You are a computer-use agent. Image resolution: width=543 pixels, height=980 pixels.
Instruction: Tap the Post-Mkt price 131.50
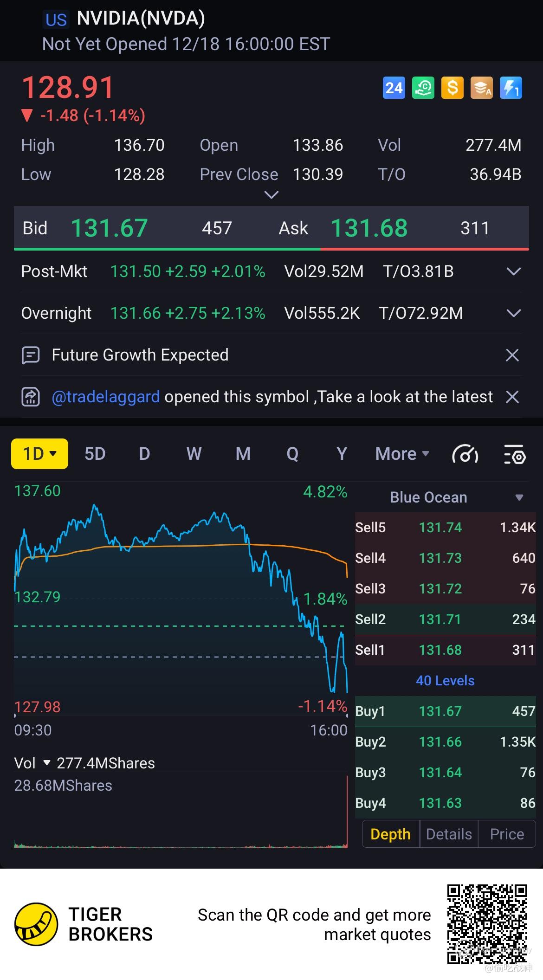tap(136, 271)
